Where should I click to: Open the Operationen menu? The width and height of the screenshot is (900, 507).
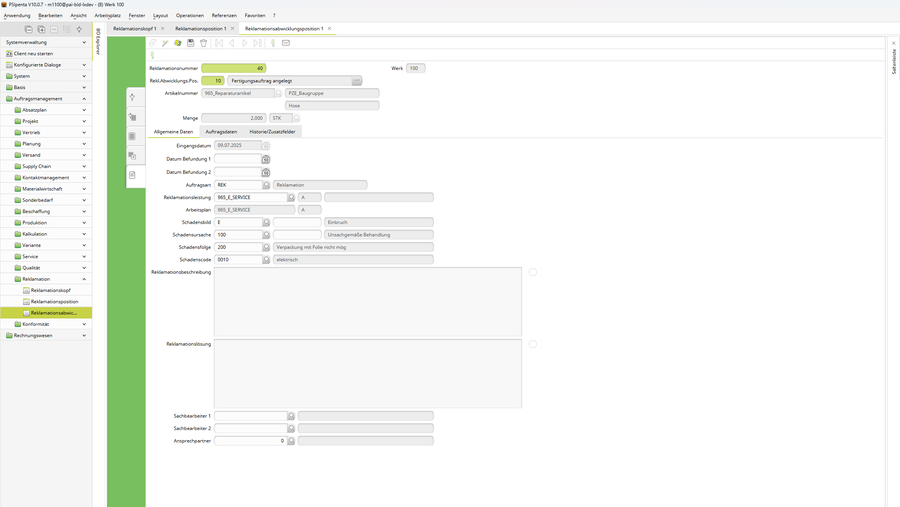point(189,15)
